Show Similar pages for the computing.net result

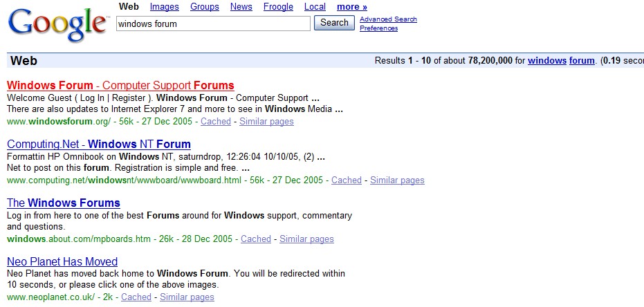tap(397, 180)
